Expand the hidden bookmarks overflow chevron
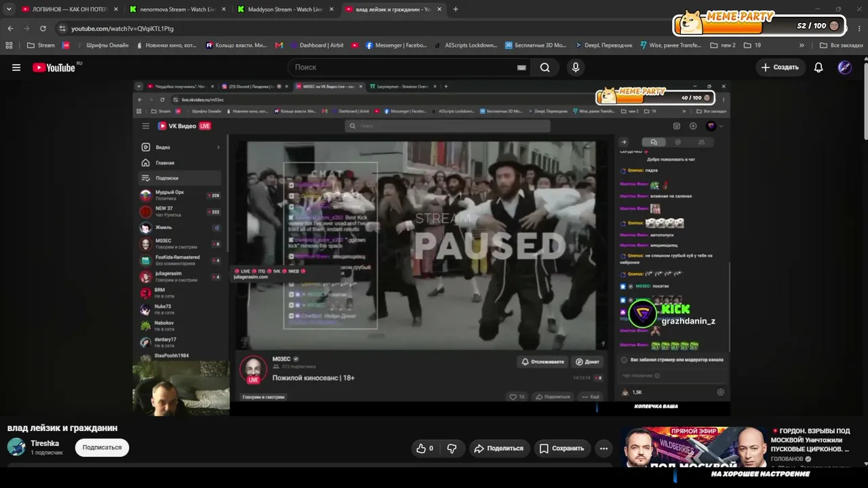This screenshot has width=868, height=488. (802, 45)
